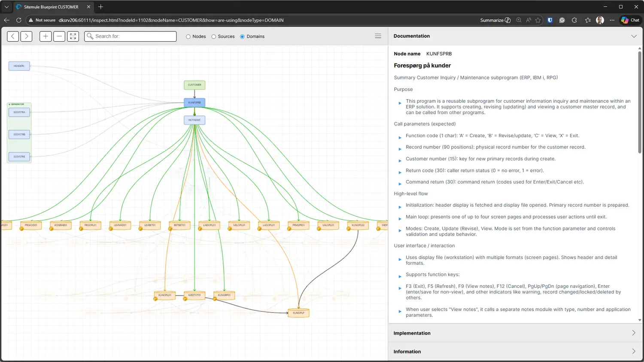Select the Domains radio button
Image resolution: width=644 pixels, height=362 pixels.
[x=242, y=36]
